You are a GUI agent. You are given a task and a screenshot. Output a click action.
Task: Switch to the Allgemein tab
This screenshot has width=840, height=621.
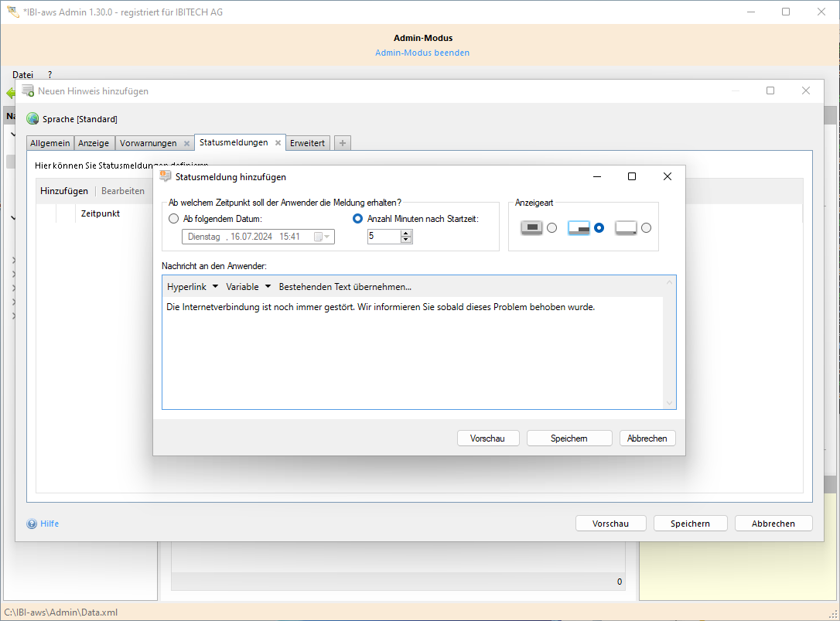pos(50,142)
